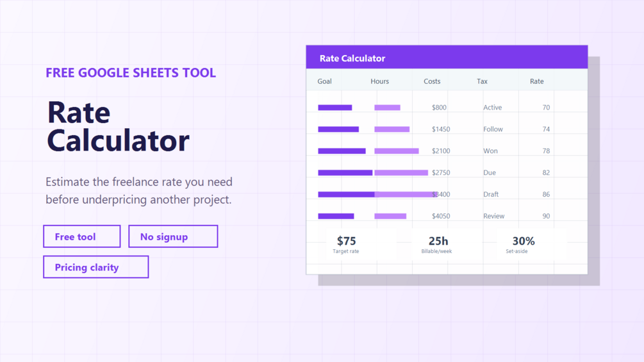Click the Costs column header

432,81
